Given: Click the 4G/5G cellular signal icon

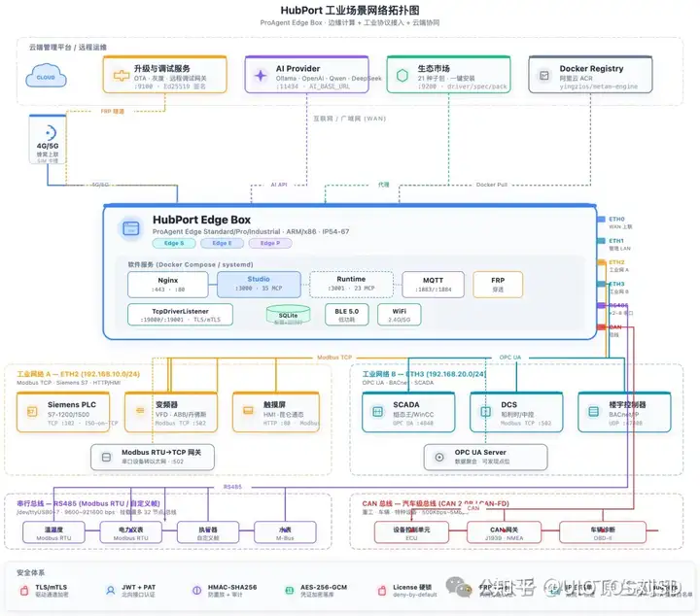Looking at the screenshot, I should point(50,133).
